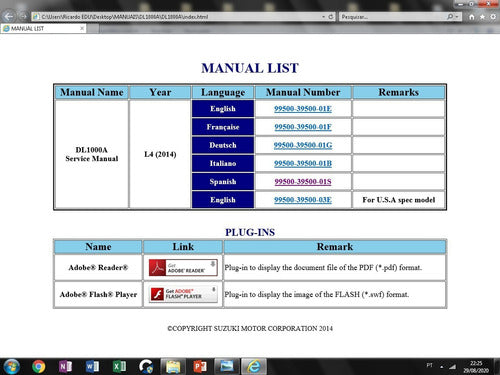Click the DL1000A Service Manual cell
The width and height of the screenshot is (500, 375).
tap(92, 154)
